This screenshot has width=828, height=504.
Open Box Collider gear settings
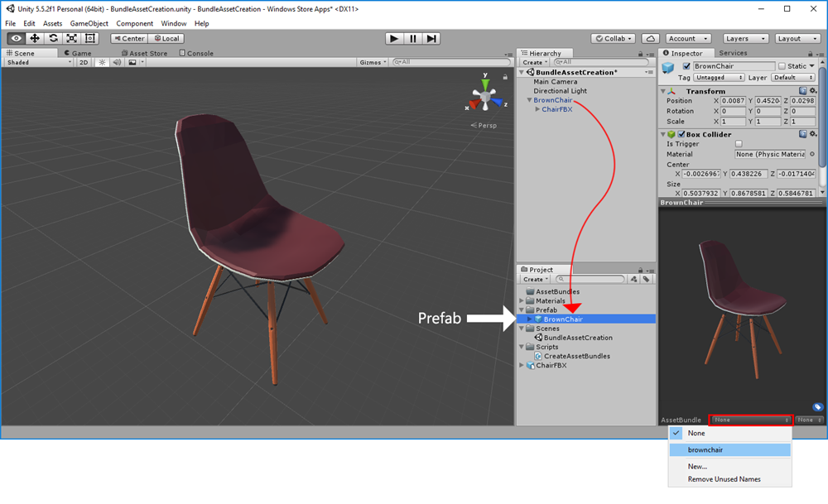click(813, 134)
